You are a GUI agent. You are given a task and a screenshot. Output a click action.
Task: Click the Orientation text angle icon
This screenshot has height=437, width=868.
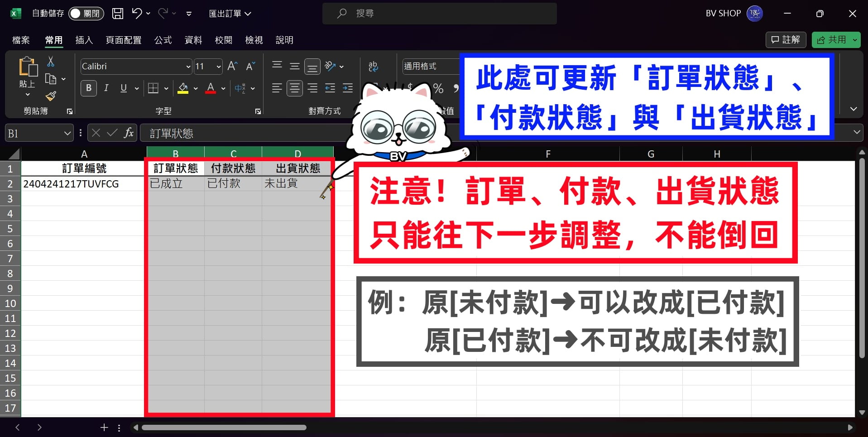click(x=330, y=66)
